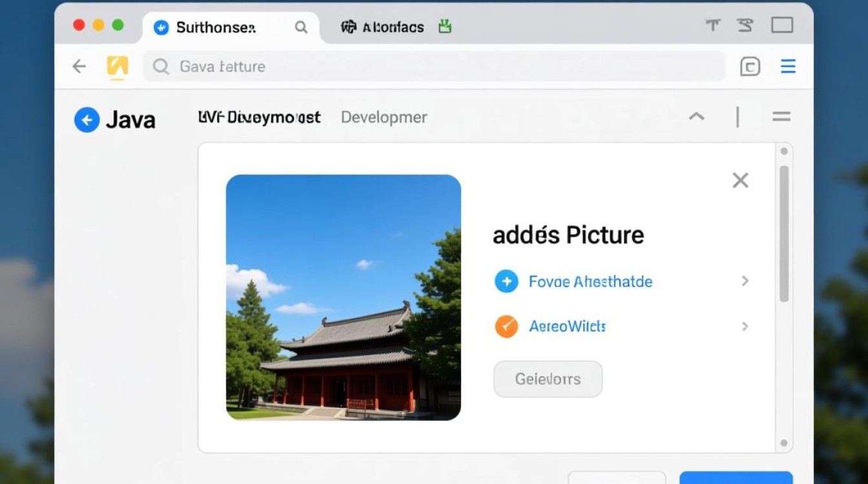Click the green download icon on the second tab
Screen dimensions: 868x484
[444, 27]
